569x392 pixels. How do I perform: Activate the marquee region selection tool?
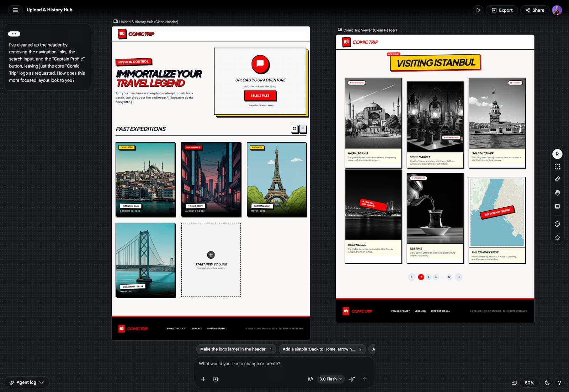tap(557, 166)
